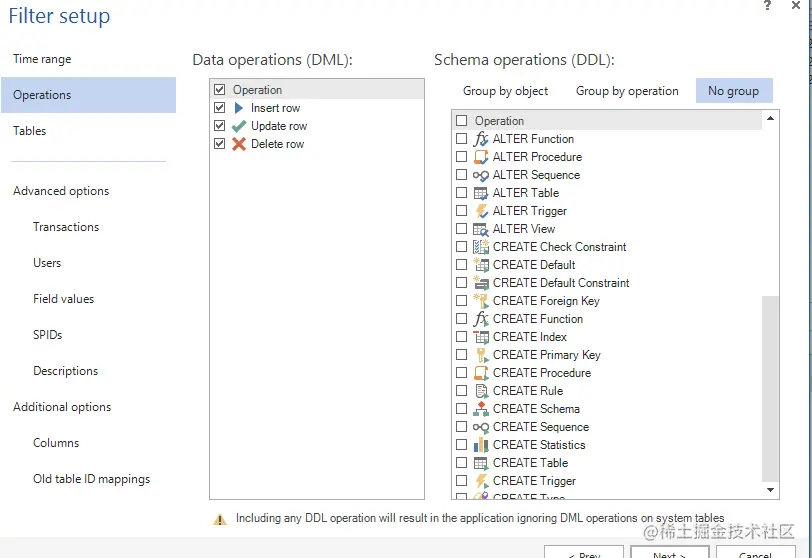Click the ALTER Function fx icon

(x=481, y=139)
